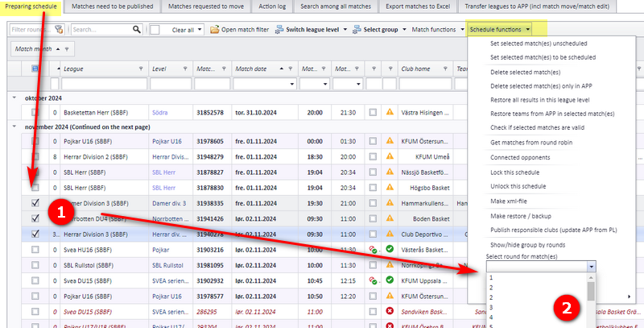Click warning icon in row 31981095
Viewport: 644px width, 328px height.
pos(390,264)
